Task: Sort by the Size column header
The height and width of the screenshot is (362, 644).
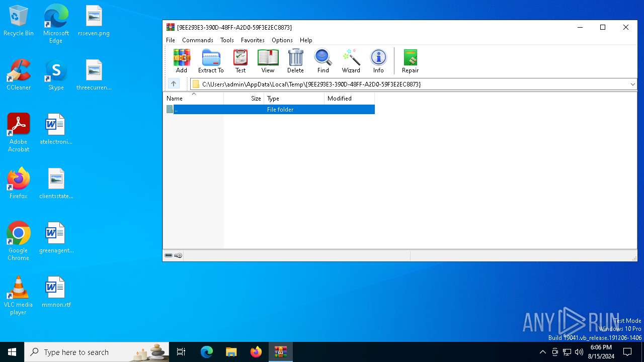Action: (244, 99)
